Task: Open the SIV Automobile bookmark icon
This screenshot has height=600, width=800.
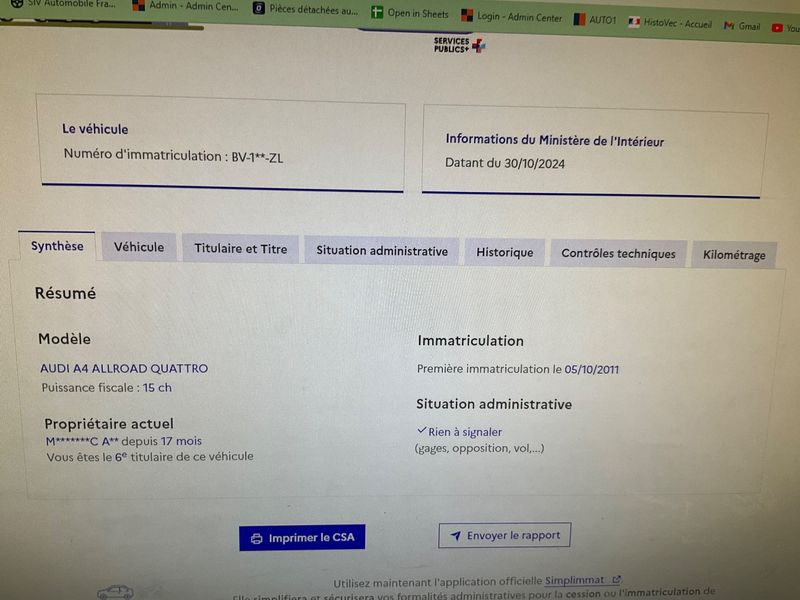Action: (x=16, y=3)
